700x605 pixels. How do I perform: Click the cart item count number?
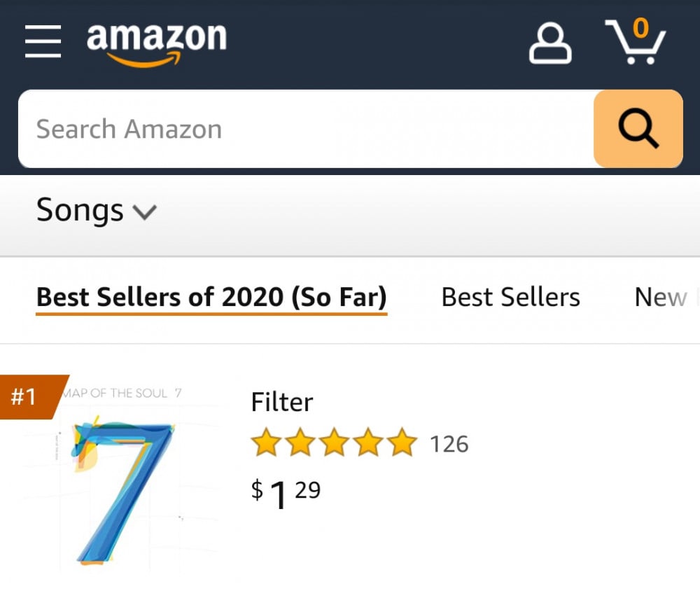(640, 28)
